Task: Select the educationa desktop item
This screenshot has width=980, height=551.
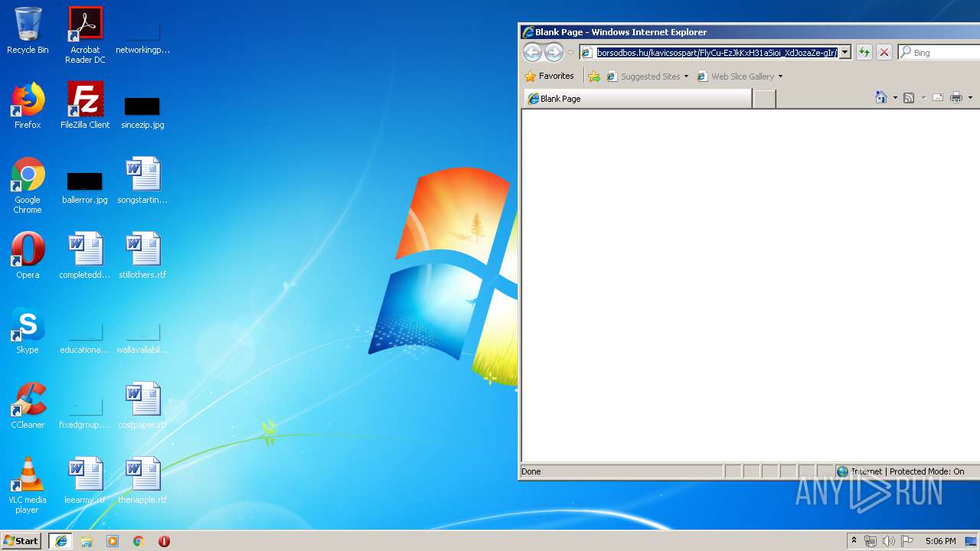Action: point(85,338)
